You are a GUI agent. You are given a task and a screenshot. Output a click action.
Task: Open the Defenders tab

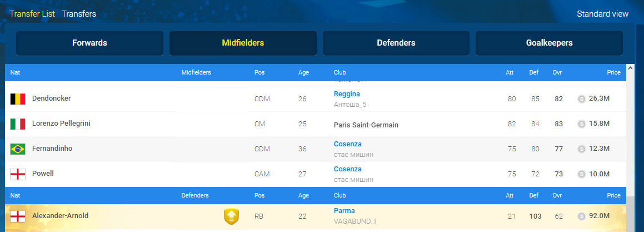point(396,43)
